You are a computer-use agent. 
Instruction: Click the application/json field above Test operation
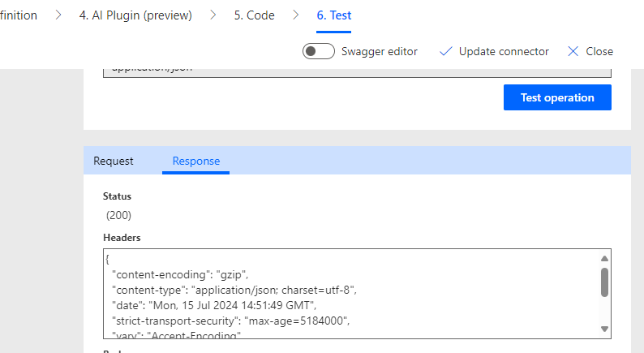click(x=357, y=71)
